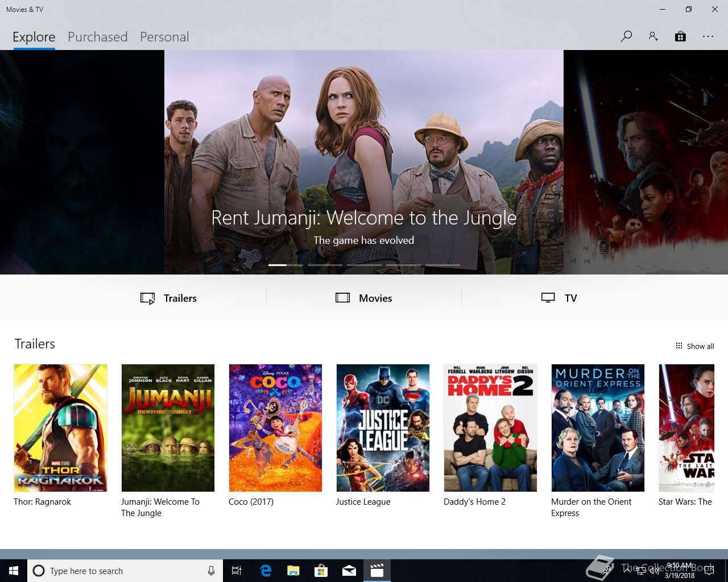The image size is (728, 582).
Task: Show the previous dark carousel slide
Action: point(82,162)
